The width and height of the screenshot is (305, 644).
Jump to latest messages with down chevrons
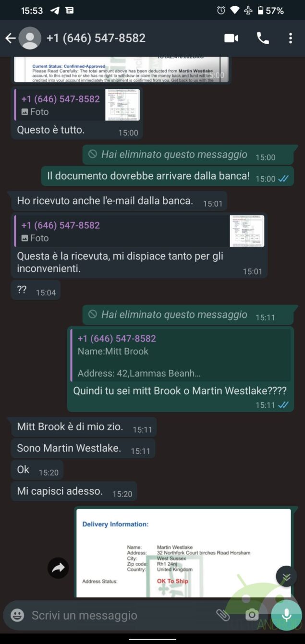286,577
